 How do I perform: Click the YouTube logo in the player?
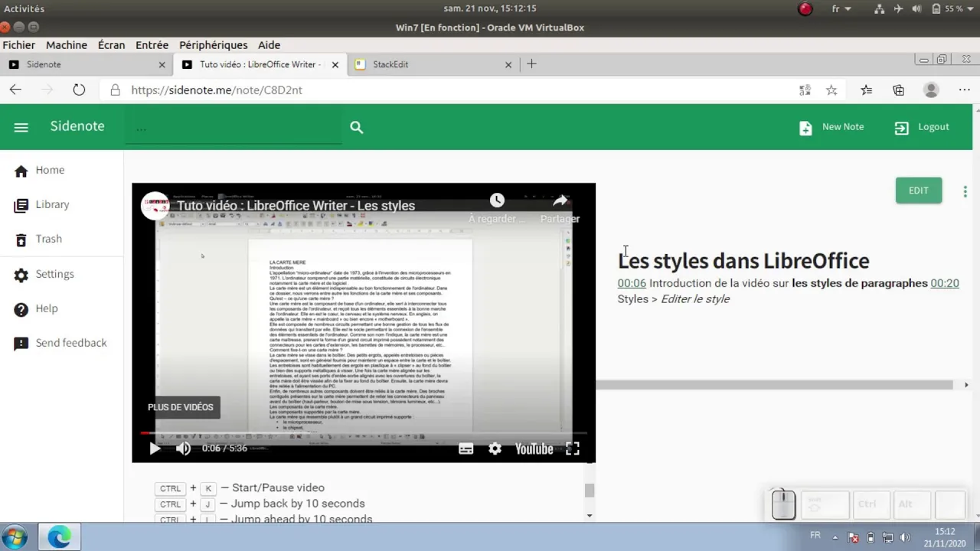[534, 449]
